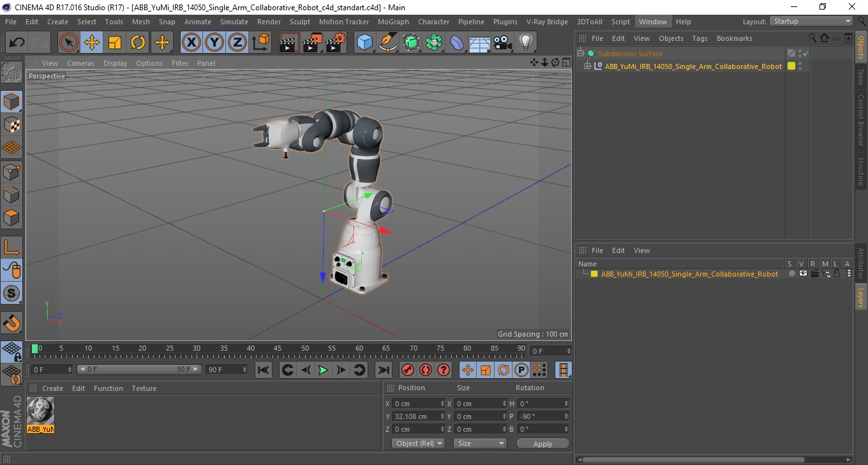This screenshot has width=868, height=465.
Task: Select the ABB_YuMi material thumbnail
Action: [x=41, y=415]
